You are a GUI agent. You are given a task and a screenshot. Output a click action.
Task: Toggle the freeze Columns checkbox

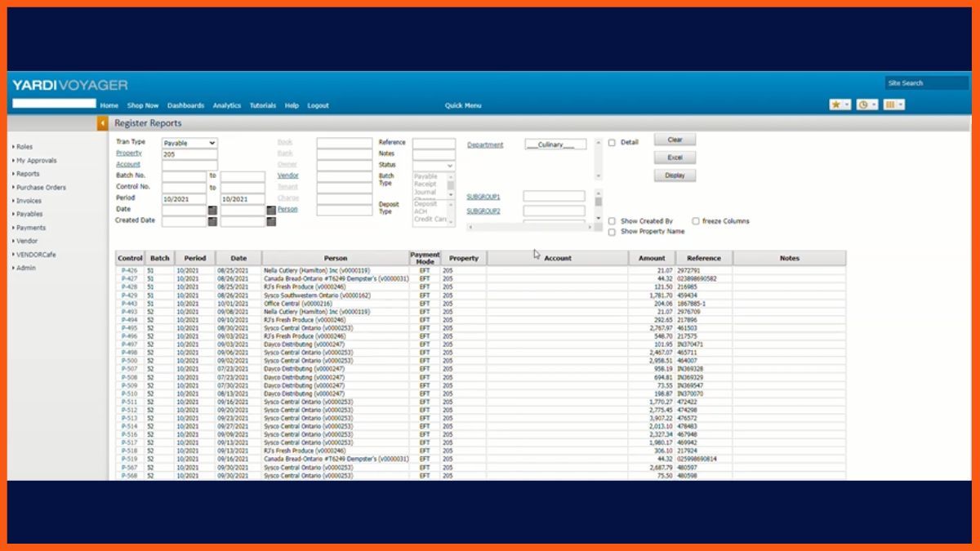[696, 221]
